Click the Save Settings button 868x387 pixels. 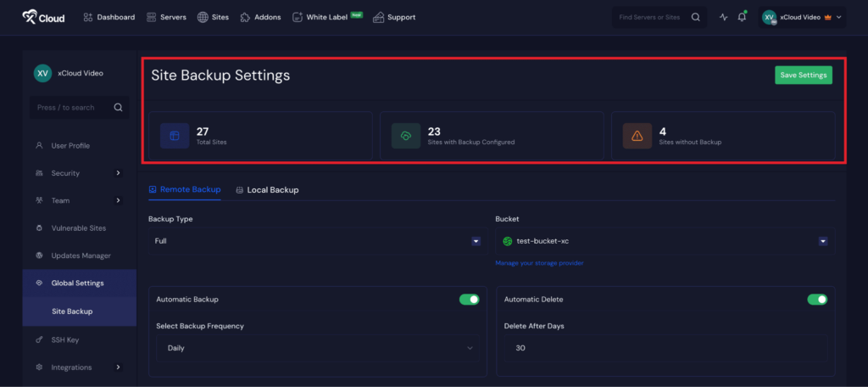point(803,75)
